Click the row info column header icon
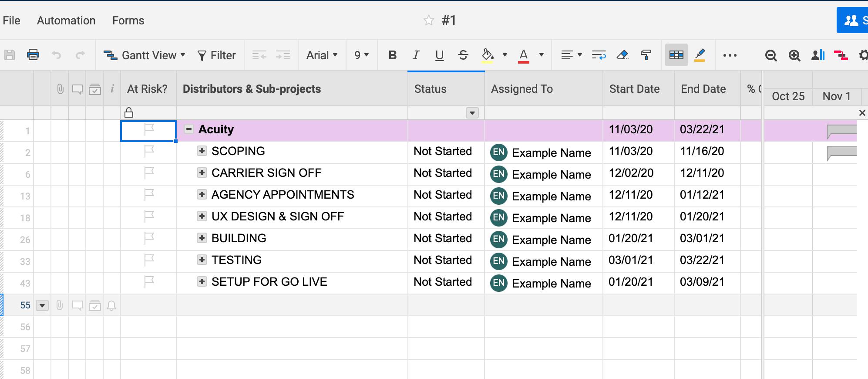This screenshot has height=379, width=868. click(x=112, y=88)
